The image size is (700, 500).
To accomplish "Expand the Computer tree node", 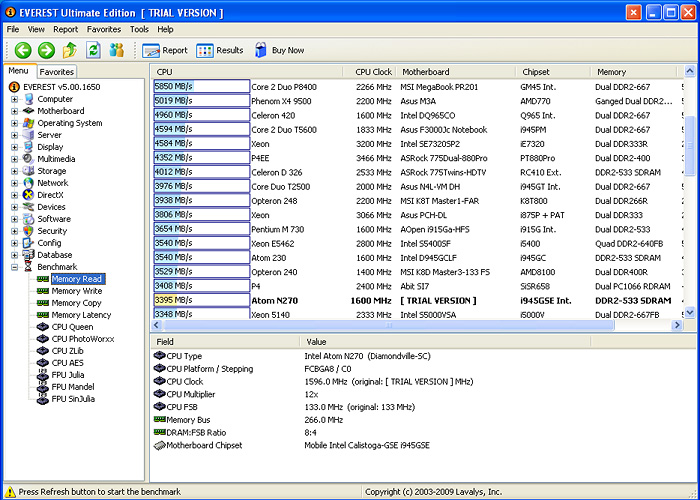I will pos(14,99).
